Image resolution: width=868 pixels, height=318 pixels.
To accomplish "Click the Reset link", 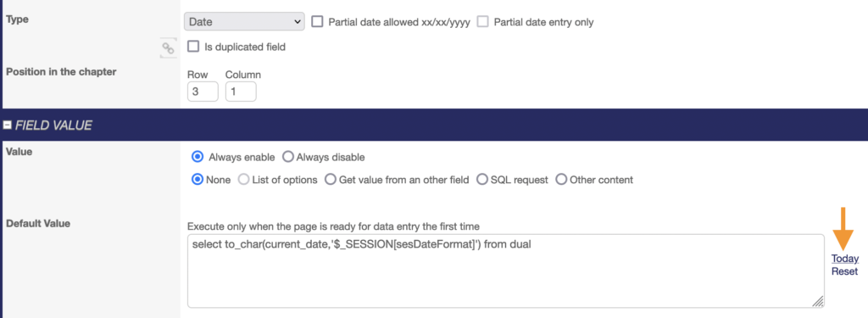I will [x=845, y=271].
